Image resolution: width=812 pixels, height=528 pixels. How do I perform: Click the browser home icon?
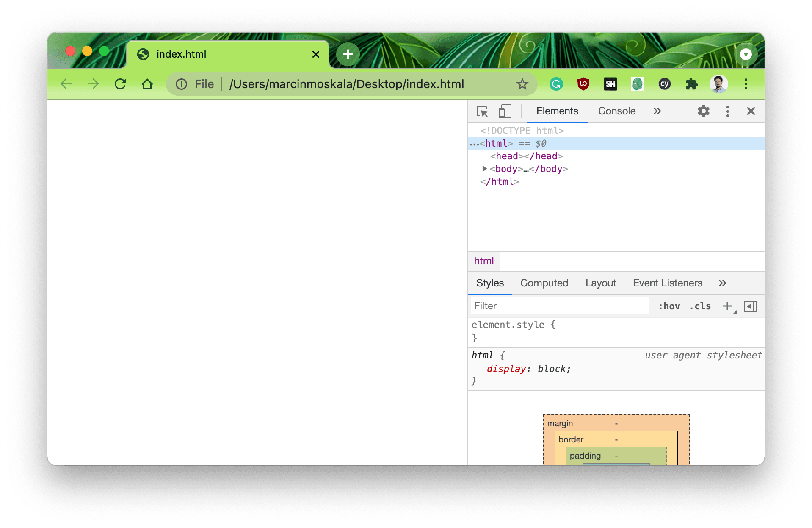point(147,84)
